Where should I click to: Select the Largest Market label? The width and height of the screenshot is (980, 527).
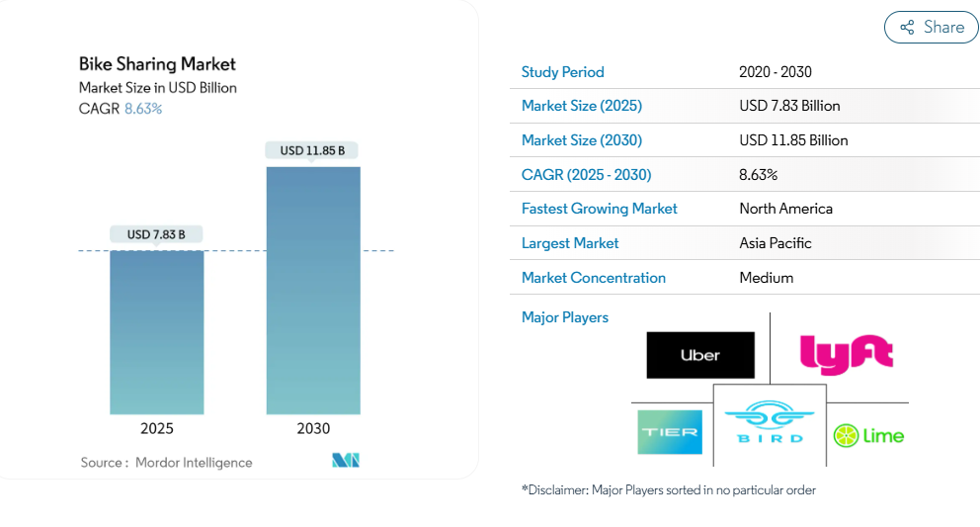coord(570,243)
